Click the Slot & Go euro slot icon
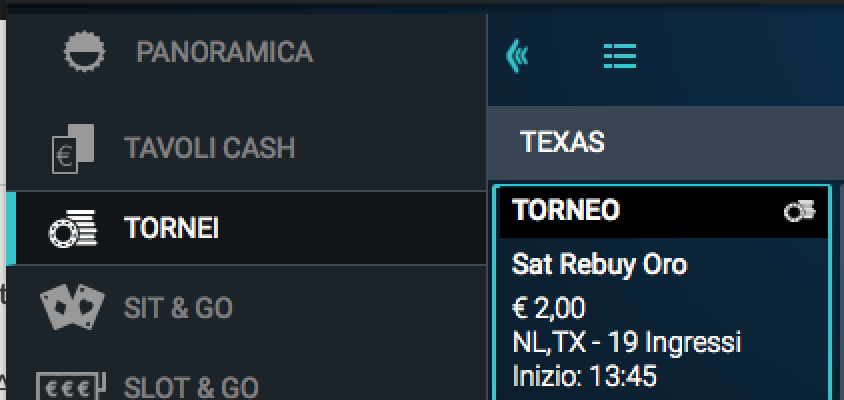The image size is (844, 400). click(71, 386)
